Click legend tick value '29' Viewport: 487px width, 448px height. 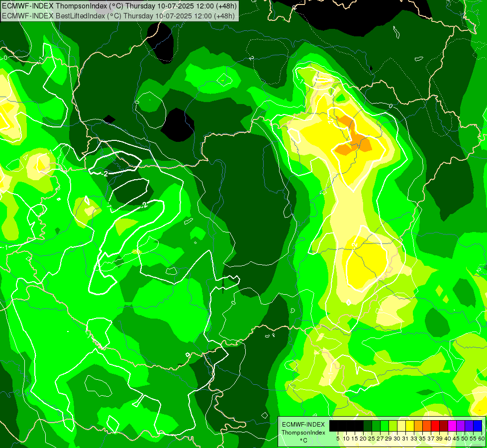click(389, 439)
